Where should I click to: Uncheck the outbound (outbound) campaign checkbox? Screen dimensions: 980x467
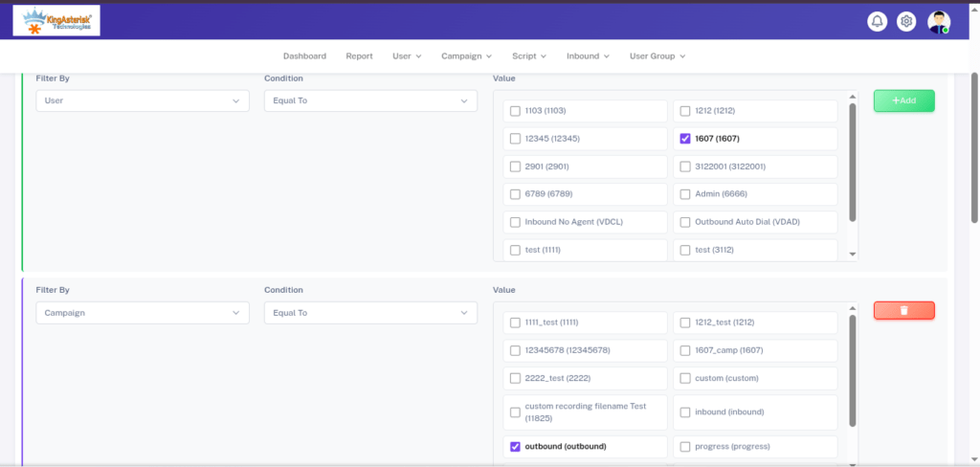click(x=516, y=447)
